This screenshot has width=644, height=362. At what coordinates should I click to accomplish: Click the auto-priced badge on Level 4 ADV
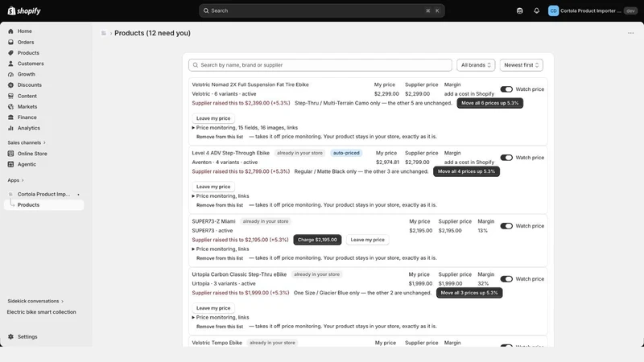coord(346,153)
